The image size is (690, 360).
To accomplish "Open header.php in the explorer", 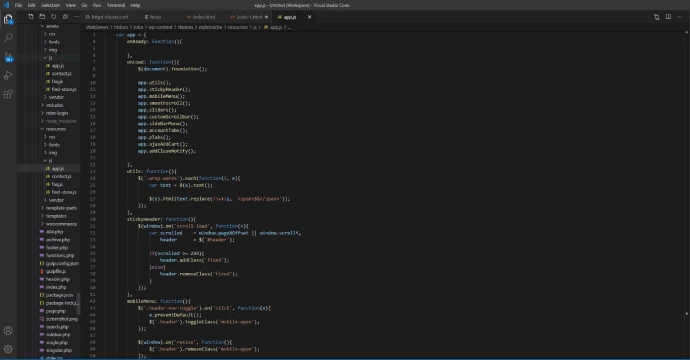I will (x=58, y=279).
